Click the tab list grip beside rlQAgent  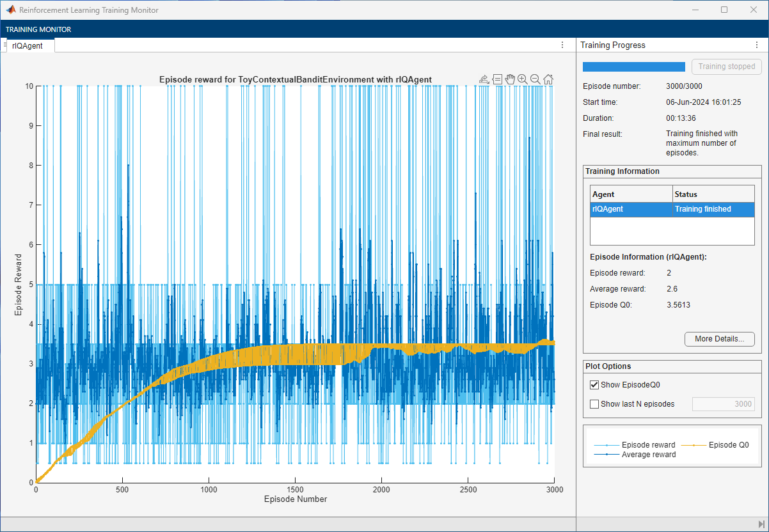pyautogui.click(x=5, y=45)
